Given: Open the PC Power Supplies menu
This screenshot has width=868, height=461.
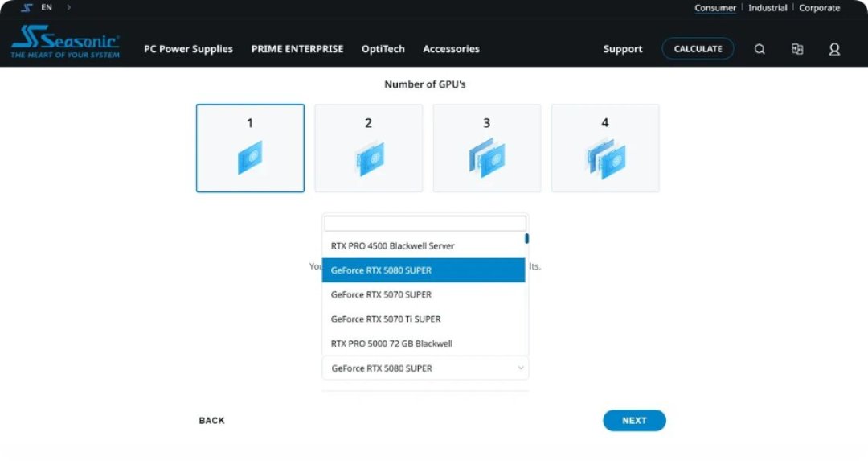Looking at the screenshot, I should pos(188,49).
